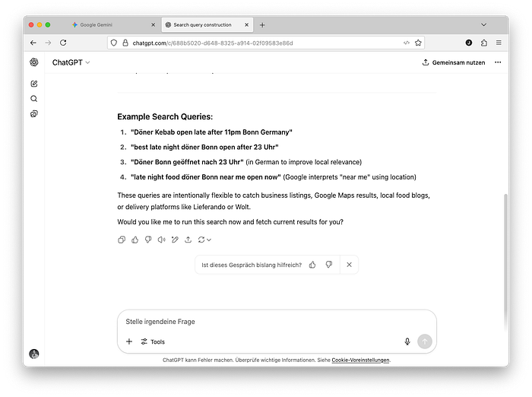Start a new chat with pencil icon
The width and height of the screenshot is (532, 397).
click(x=34, y=84)
